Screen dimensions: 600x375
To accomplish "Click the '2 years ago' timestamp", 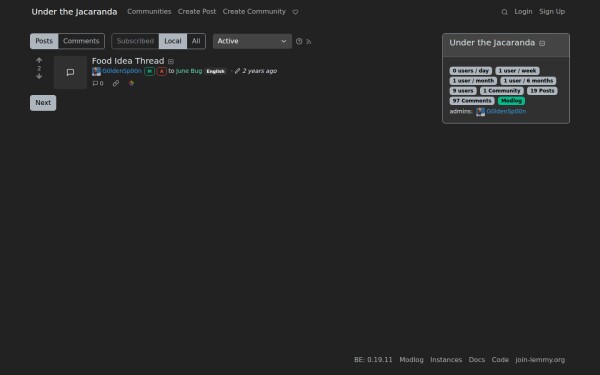I will tap(259, 71).
